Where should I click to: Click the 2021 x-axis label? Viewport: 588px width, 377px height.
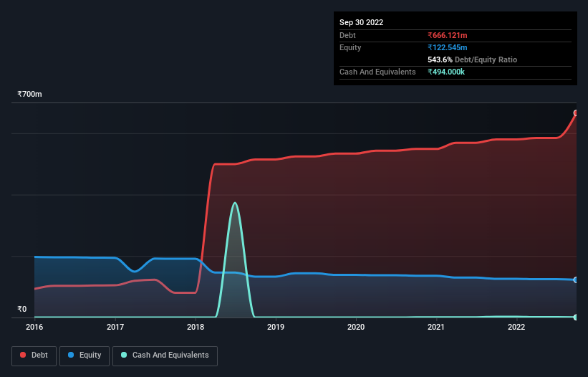[436, 327]
